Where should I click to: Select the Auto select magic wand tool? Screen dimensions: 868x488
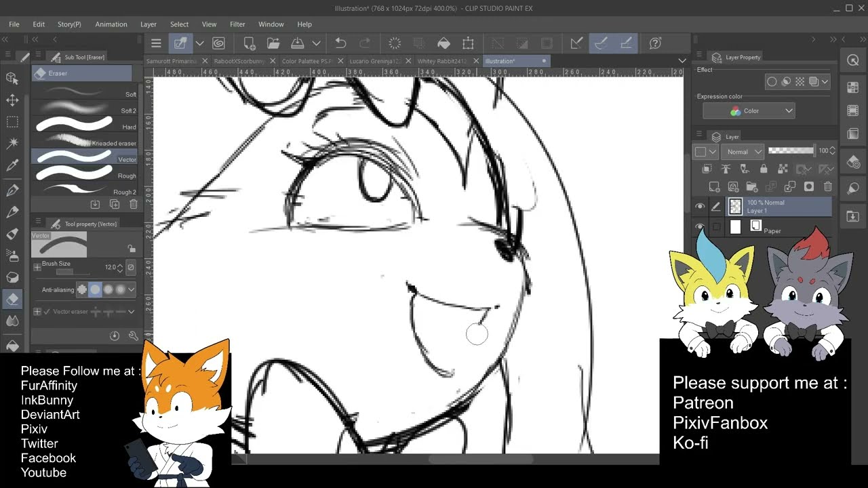(x=12, y=144)
